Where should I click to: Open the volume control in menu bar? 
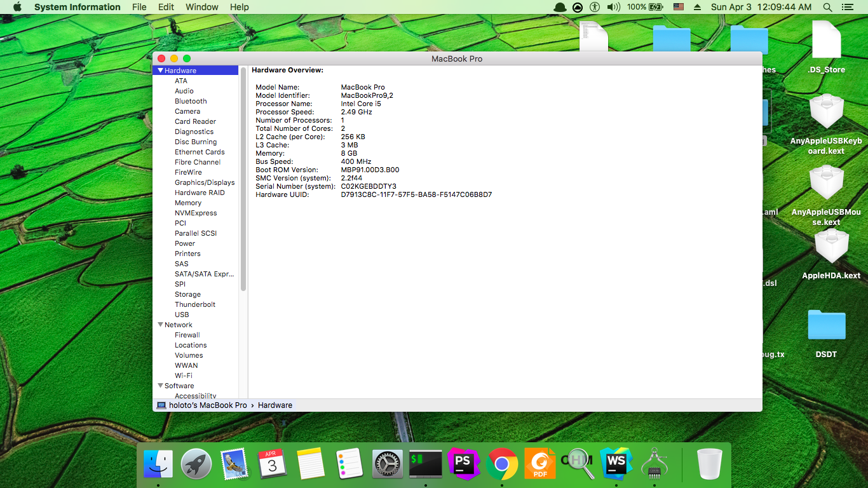[x=613, y=7]
